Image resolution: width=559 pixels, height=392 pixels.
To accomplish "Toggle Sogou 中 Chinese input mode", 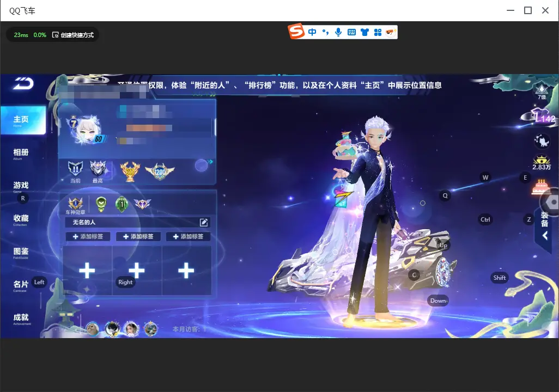I will tap(312, 32).
